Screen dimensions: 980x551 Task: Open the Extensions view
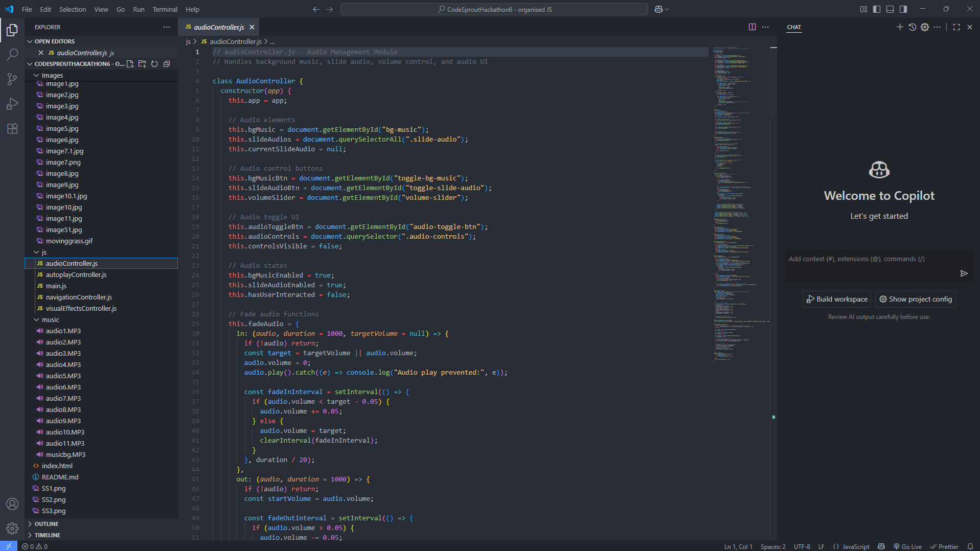[x=12, y=128]
